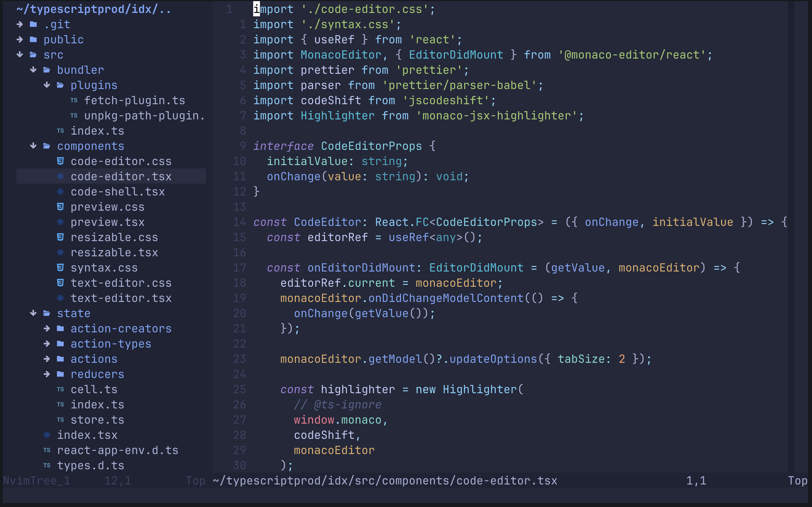
Task: Click the TS icon next to store.ts
Action: pos(60,420)
